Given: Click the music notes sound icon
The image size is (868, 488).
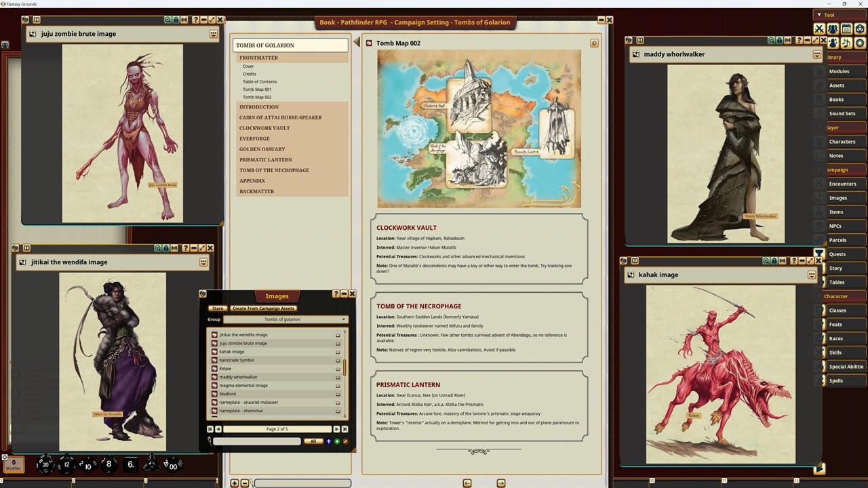Looking at the screenshot, I should (846, 43).
